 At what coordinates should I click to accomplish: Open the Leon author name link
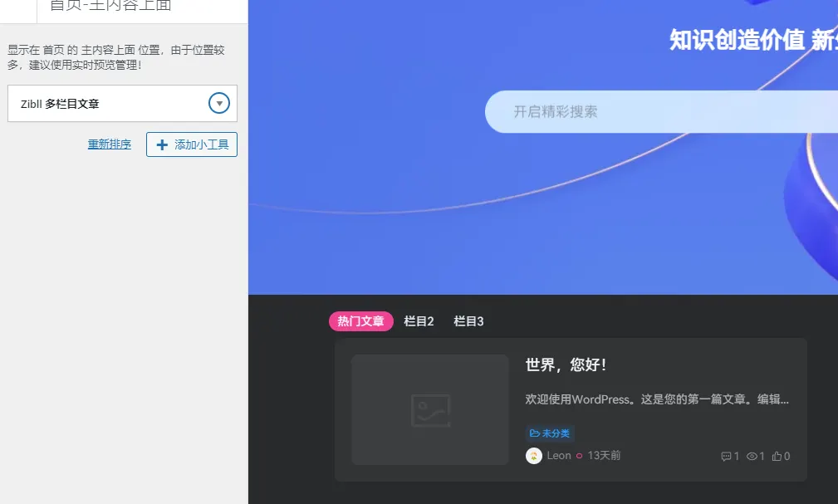(559, 455)
